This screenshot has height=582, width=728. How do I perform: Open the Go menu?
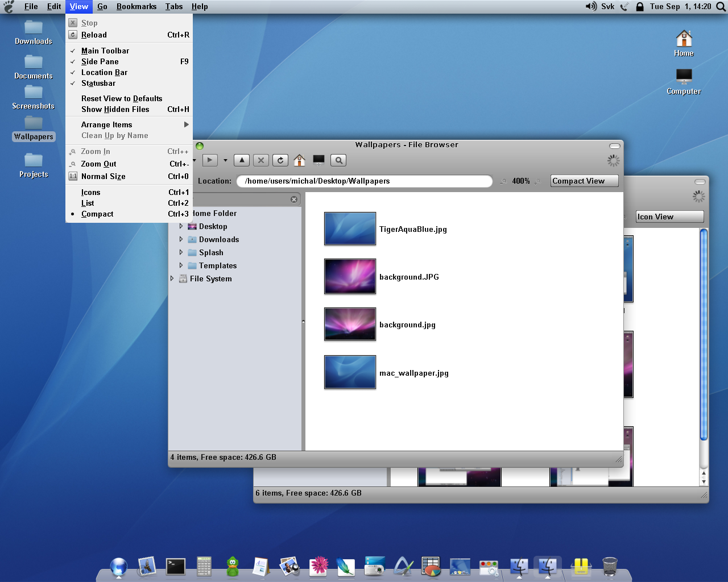point(102,6)
